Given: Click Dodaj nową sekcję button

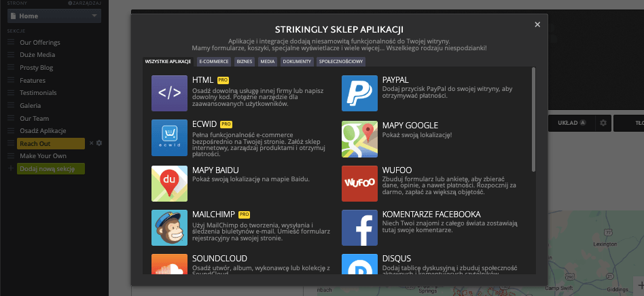Looking at the screenshot, I should 51,169.
